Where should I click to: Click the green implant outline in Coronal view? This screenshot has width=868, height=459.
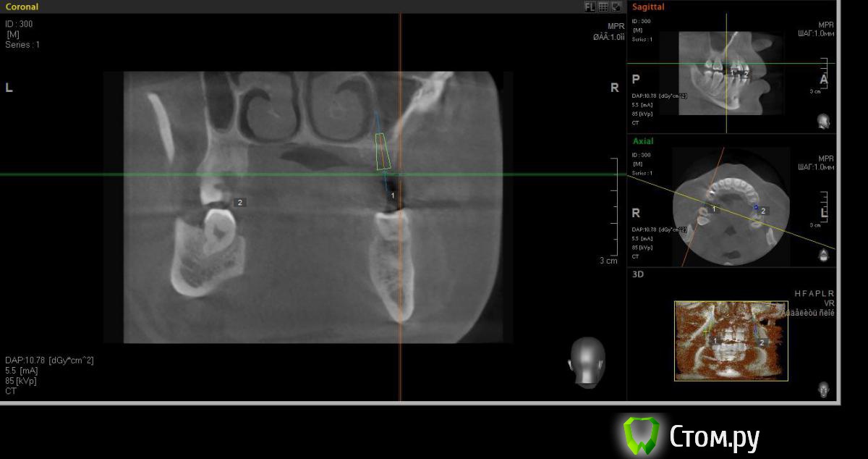pos(383,152)
